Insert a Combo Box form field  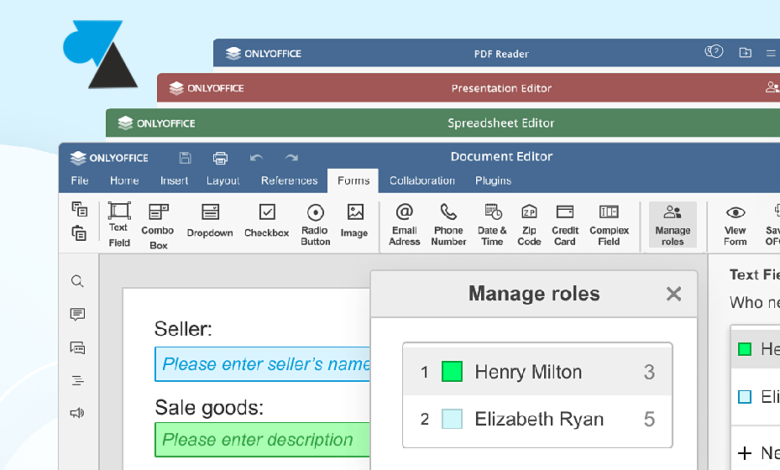coord(158,226)
